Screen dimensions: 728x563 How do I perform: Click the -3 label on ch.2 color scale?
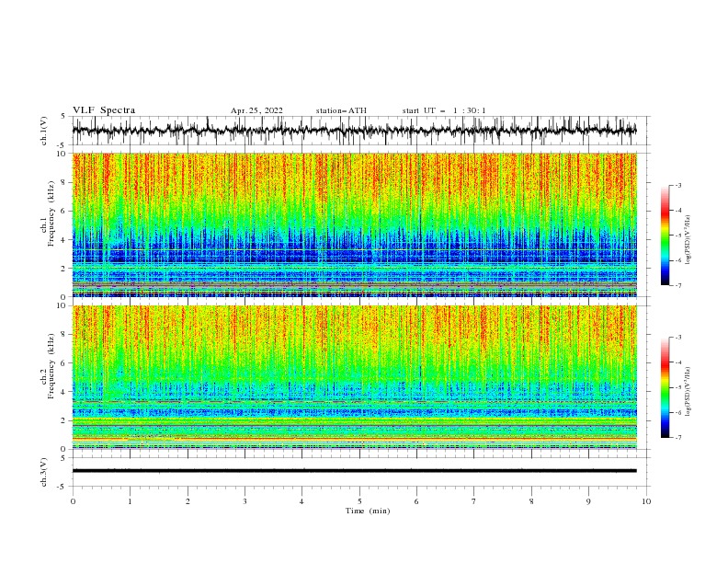677,338
